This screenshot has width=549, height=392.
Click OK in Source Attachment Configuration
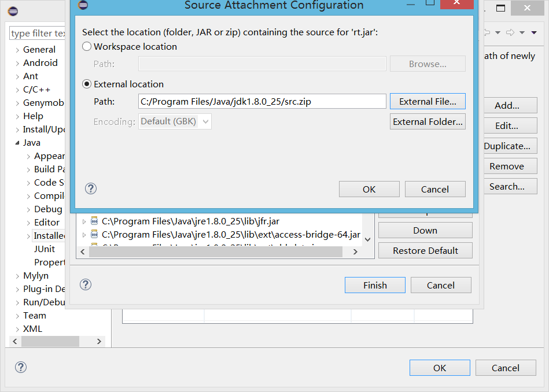coord(369,189)
